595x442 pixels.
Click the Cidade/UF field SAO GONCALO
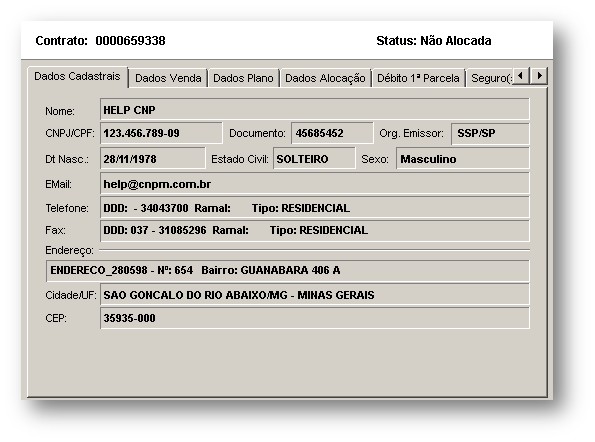point(315,294)
